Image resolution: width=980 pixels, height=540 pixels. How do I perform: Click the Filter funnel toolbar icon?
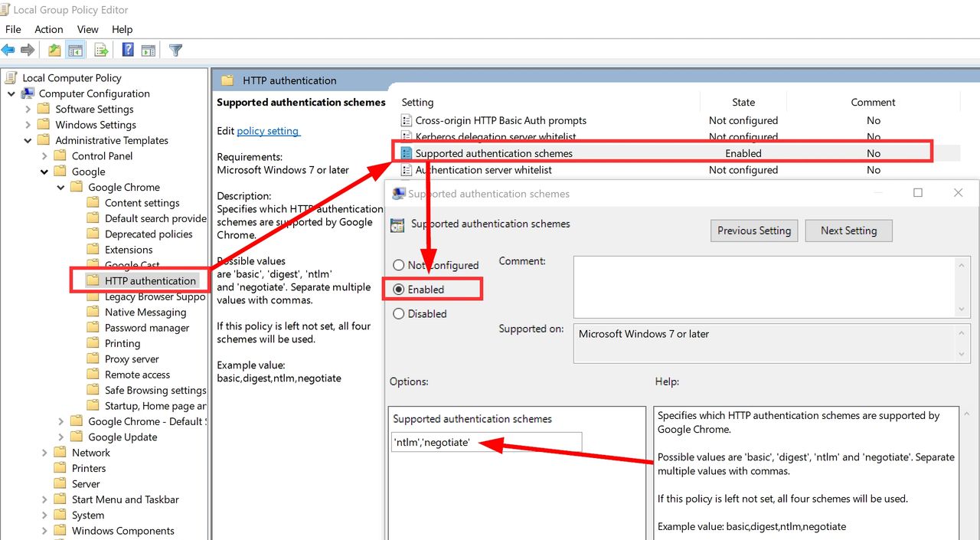pyautogui.click(x=175, y=51)
